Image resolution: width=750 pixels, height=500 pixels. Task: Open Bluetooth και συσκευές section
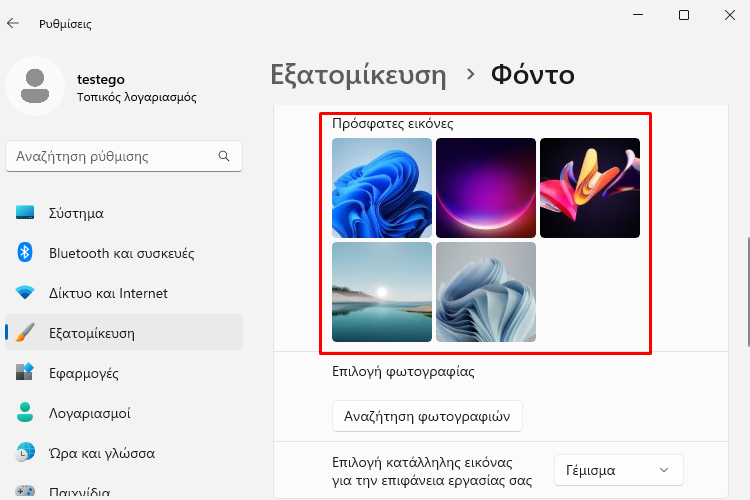pyautogui.click(x=124, y=253)
